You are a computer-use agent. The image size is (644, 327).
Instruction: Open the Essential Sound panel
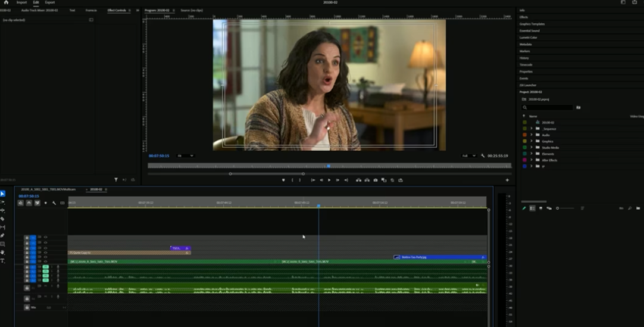(x=529, y=30)
